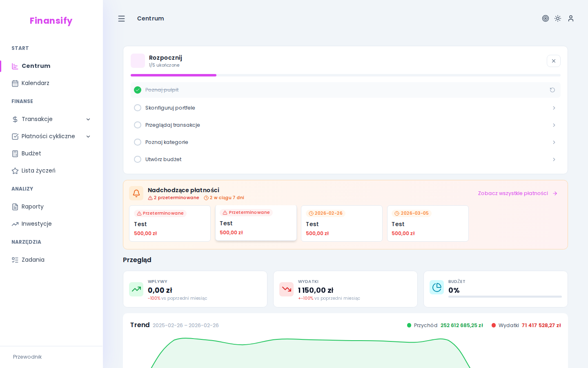
Task: Open Poznaj kategorie step chevron
Action: [554, 142]
